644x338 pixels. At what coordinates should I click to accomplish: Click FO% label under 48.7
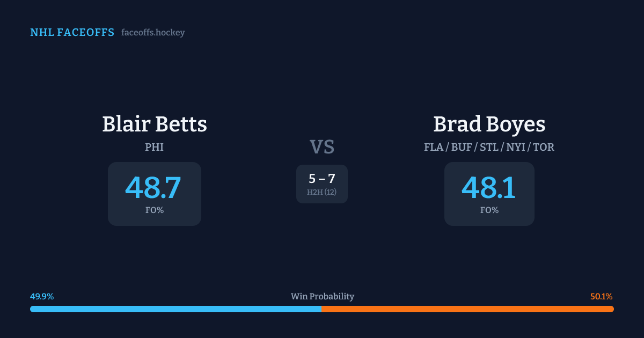pos(155,210)
